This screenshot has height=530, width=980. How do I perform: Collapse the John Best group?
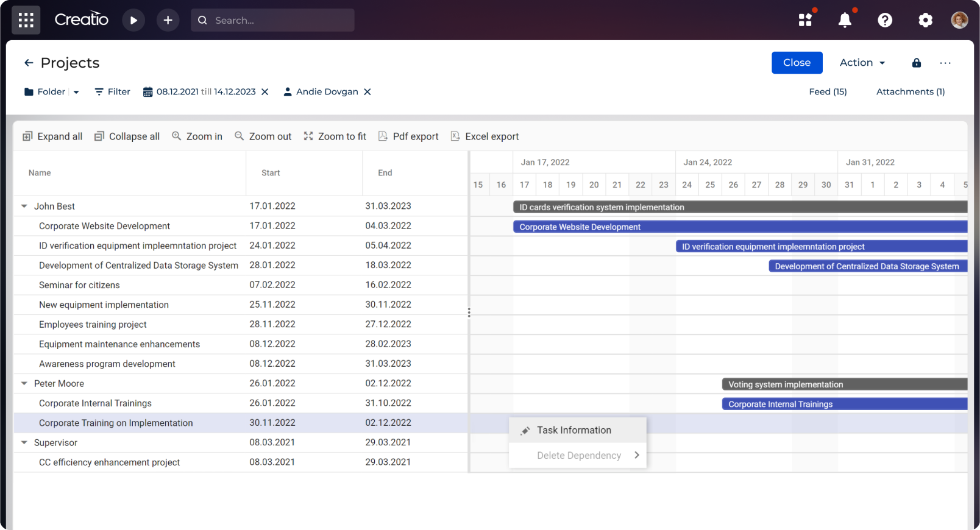tap(24, 207)
